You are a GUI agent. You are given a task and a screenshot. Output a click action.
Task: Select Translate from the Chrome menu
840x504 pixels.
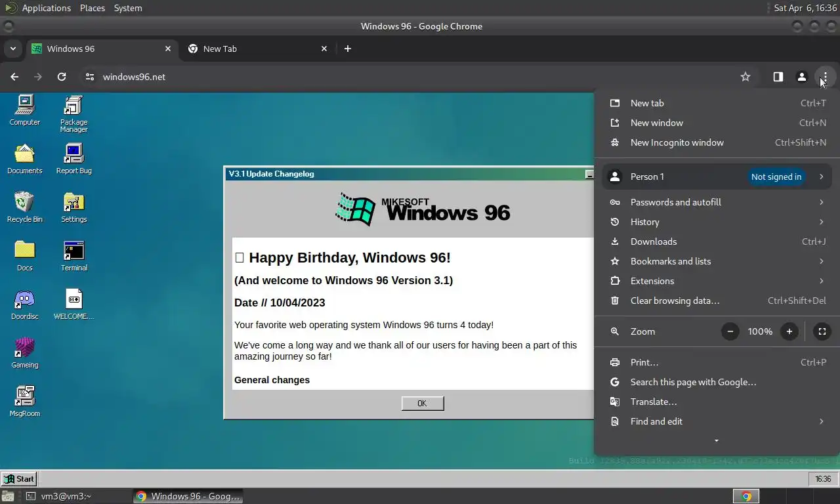coord(717,402)
